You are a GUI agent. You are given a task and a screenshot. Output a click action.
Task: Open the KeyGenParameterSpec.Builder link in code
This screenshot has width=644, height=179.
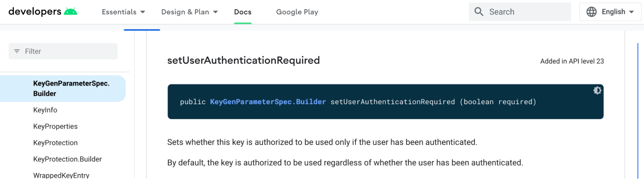[x=268, y=102]
